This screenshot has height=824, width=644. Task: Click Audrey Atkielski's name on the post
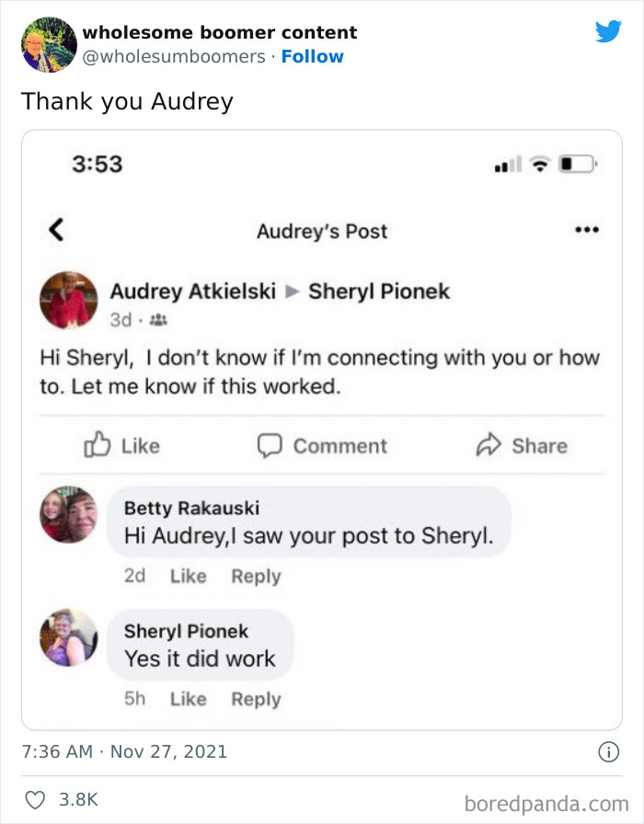pos(192,292)
